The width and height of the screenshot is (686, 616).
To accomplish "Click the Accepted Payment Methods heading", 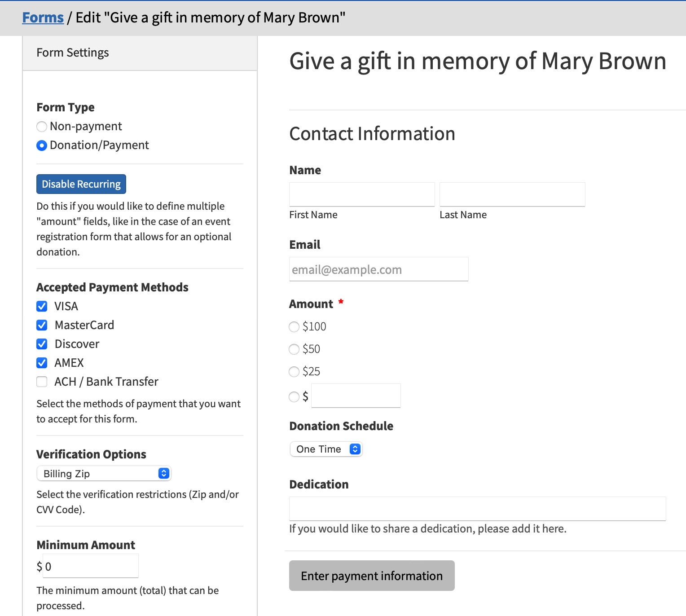I will click(x=112, y=287).
